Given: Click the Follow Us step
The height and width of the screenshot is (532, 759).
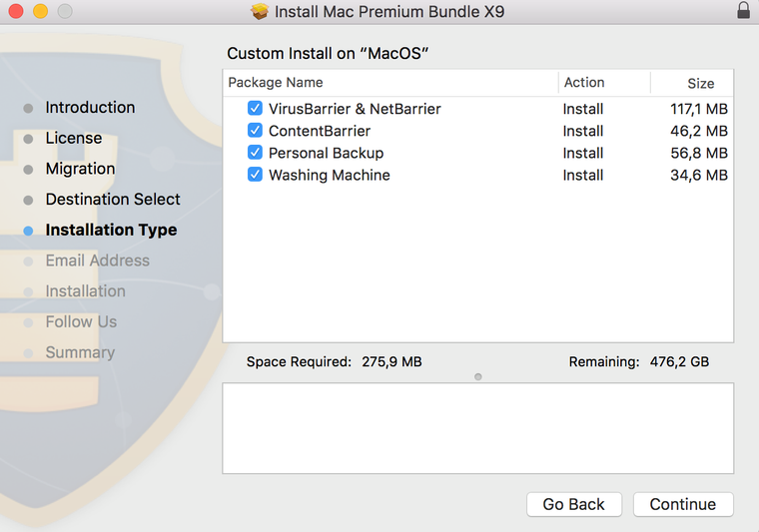Looking at the screenshot, I should pyautogui.click(x=81, y=321).
